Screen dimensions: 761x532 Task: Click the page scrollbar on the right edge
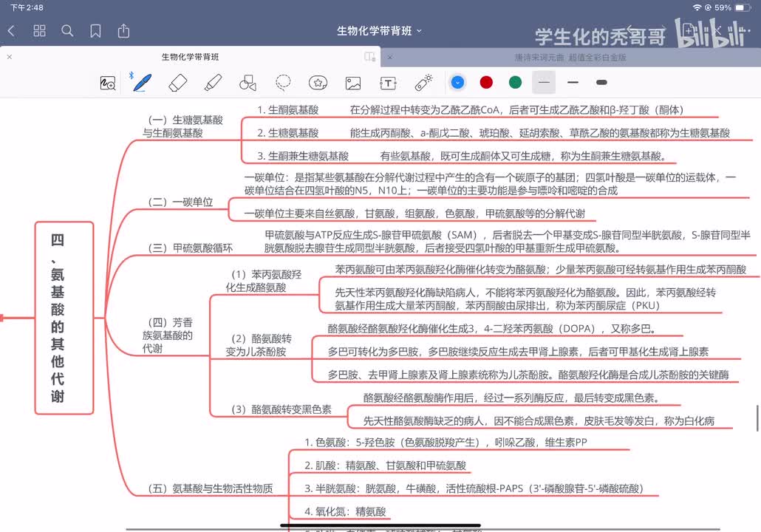[757, 418]
